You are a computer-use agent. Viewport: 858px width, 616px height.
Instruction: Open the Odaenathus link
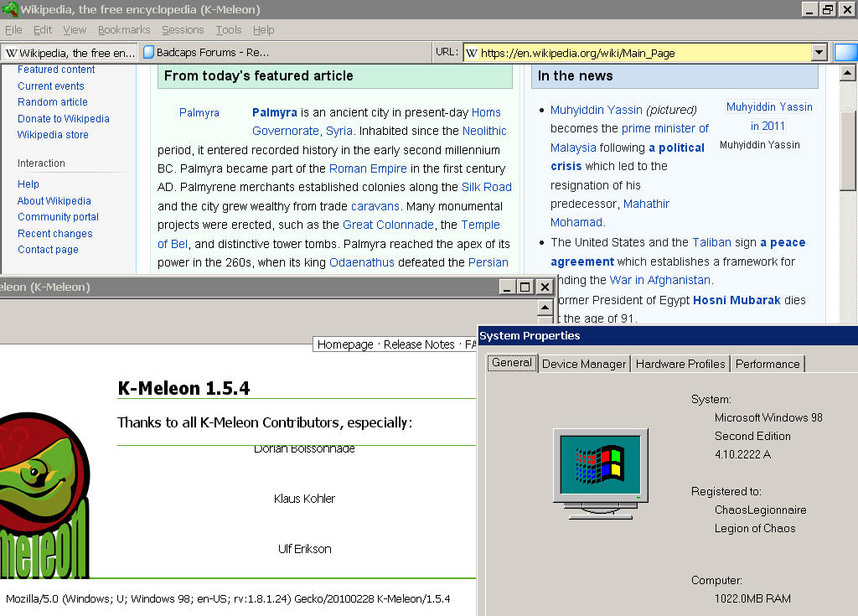[362, 263]
